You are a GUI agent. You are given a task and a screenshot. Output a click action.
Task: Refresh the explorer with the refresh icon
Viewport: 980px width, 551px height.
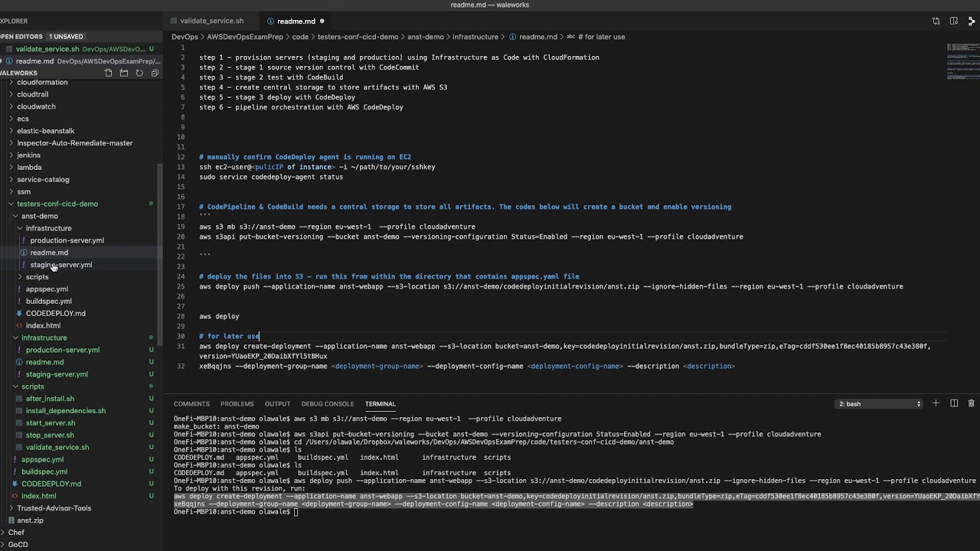(139, 73)
